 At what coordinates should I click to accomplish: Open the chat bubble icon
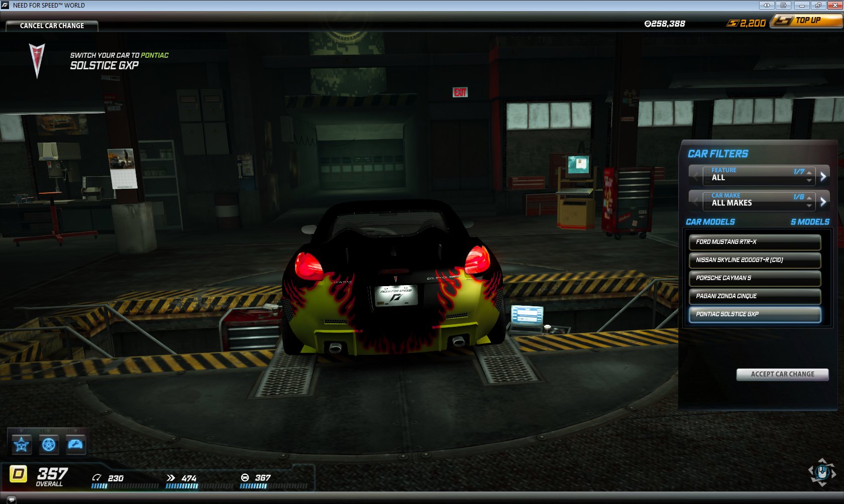click(11, 499)
